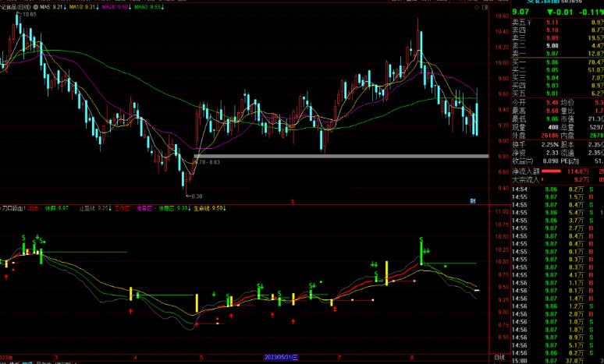Select the 卖二 9.08 ask row
The width and height of the screenshot is (604, 364).
coord(558,46)
